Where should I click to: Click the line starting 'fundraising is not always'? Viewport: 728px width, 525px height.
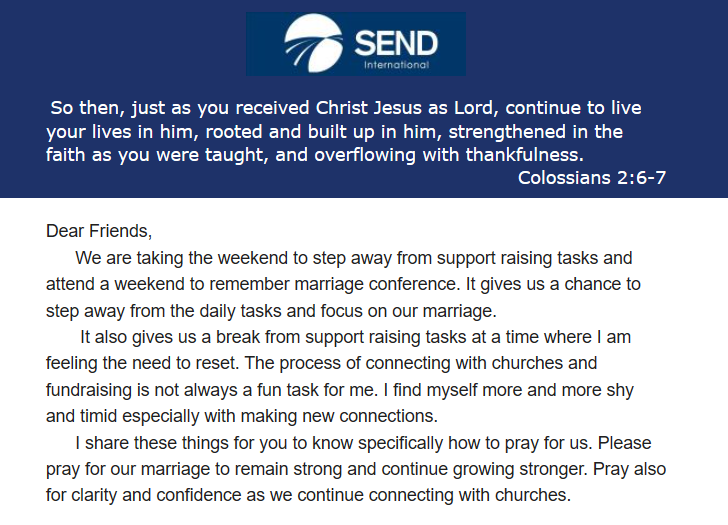(x=339, y=389)
